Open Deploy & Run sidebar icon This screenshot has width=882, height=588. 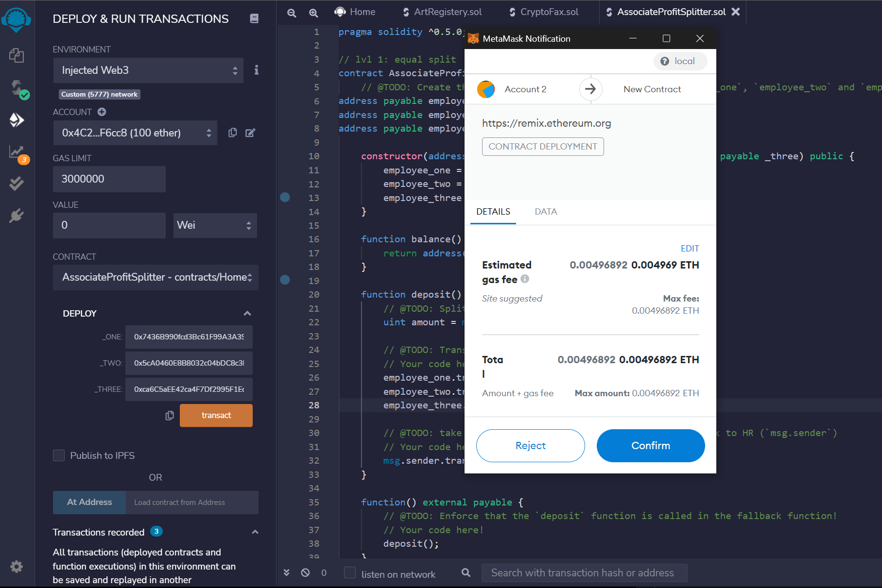[17, 119]
